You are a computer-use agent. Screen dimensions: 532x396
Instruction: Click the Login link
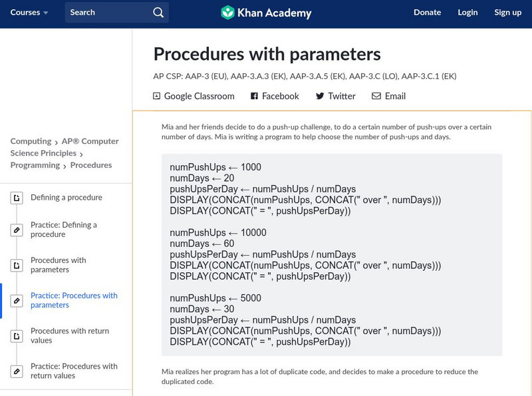[467, 12]
